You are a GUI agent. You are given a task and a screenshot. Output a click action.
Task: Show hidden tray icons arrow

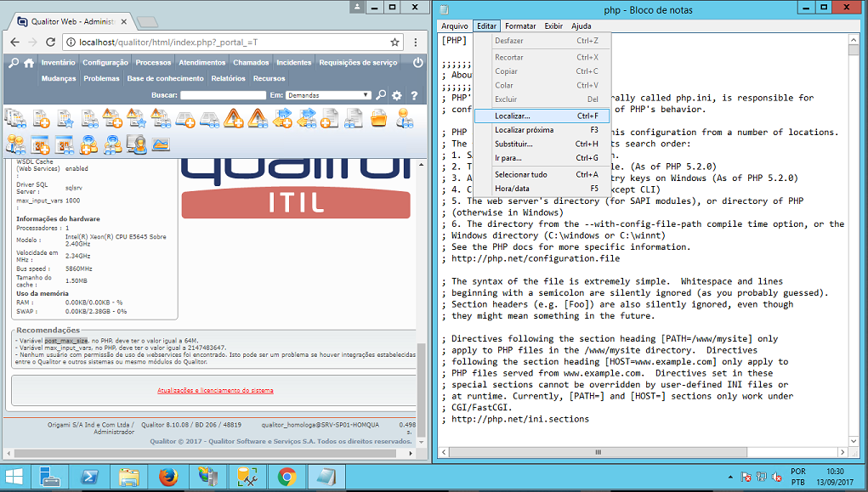coord(730,477)
